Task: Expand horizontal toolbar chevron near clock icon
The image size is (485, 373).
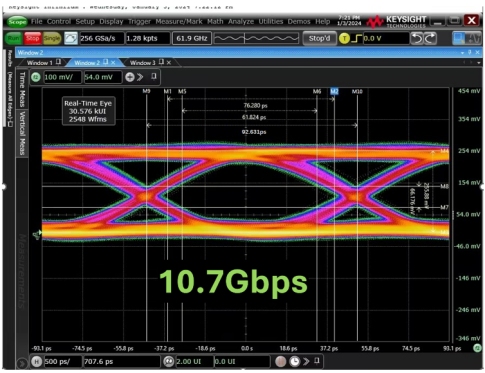Action: point(306,361)
